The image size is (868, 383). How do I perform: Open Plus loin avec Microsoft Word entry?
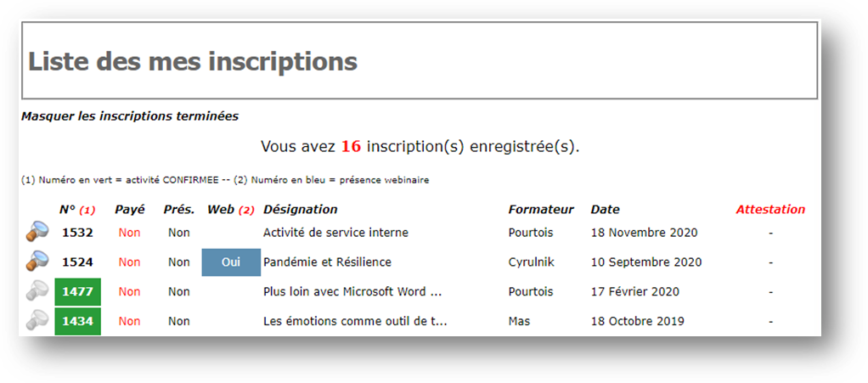(x=352, y=291)
